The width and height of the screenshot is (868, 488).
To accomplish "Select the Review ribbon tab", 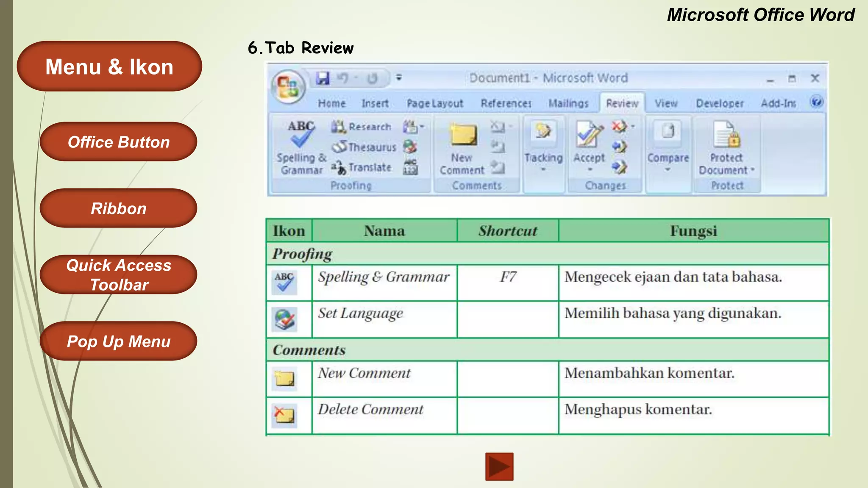I will (x=622, y=103).
